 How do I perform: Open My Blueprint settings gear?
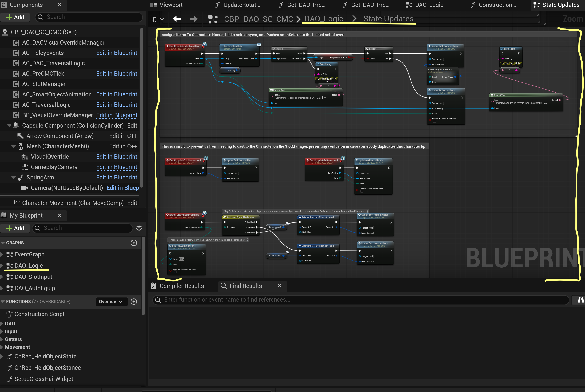coord(139,228)
